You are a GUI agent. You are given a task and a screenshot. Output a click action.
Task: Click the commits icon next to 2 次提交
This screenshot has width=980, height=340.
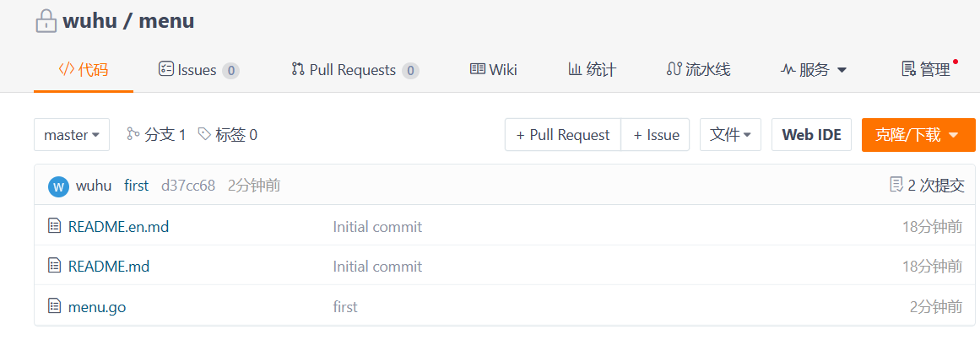(x=896, y=185)
